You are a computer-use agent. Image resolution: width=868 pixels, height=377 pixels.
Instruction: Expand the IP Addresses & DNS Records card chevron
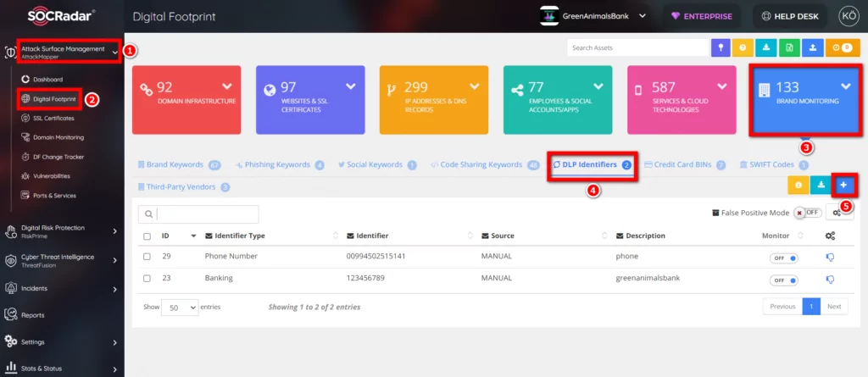(475, 86)
